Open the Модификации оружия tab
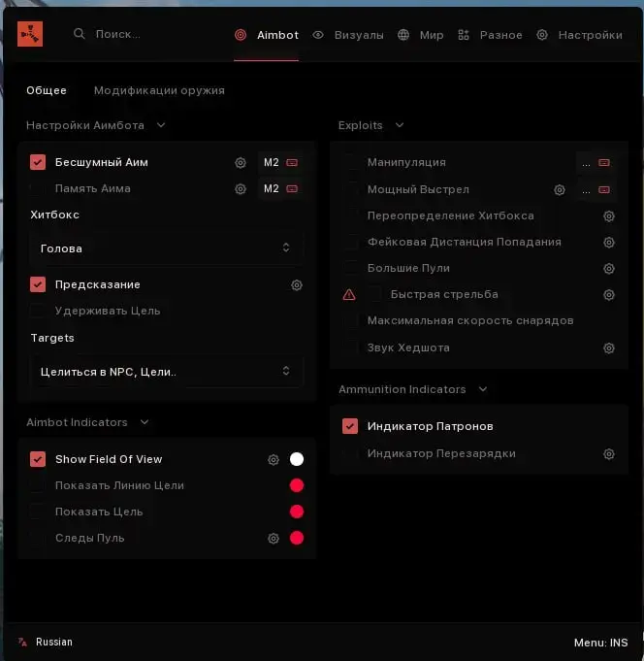Viewport: 644px width, 661px height. pyautogui.click(x=159, y=90)
